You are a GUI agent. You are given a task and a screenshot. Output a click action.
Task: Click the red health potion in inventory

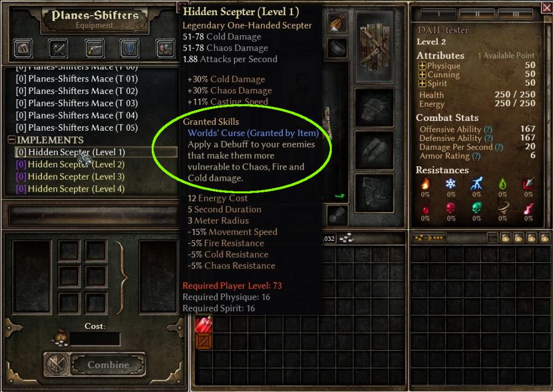(x=204, y=324)
